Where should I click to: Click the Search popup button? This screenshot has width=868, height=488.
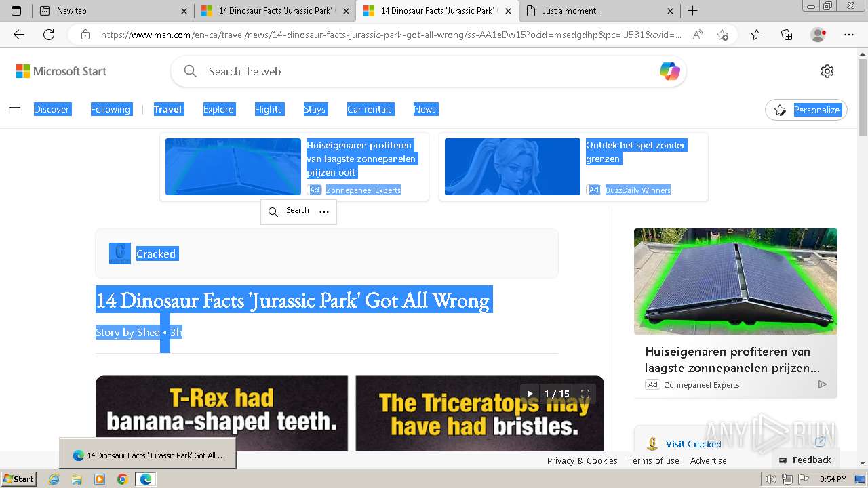[x=290, y=211]
